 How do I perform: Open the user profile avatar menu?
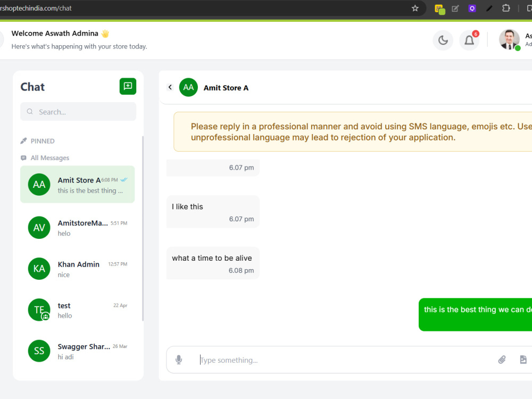509,40
